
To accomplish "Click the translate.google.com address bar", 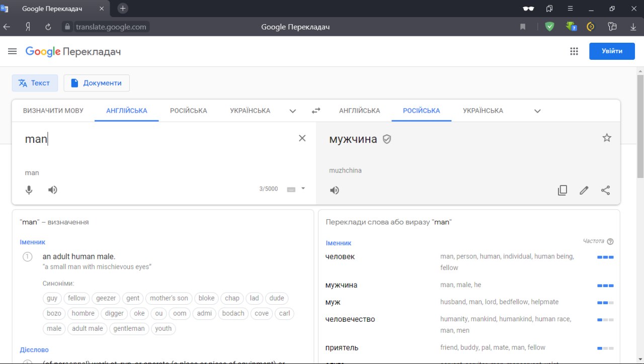I will coord(111,27).
